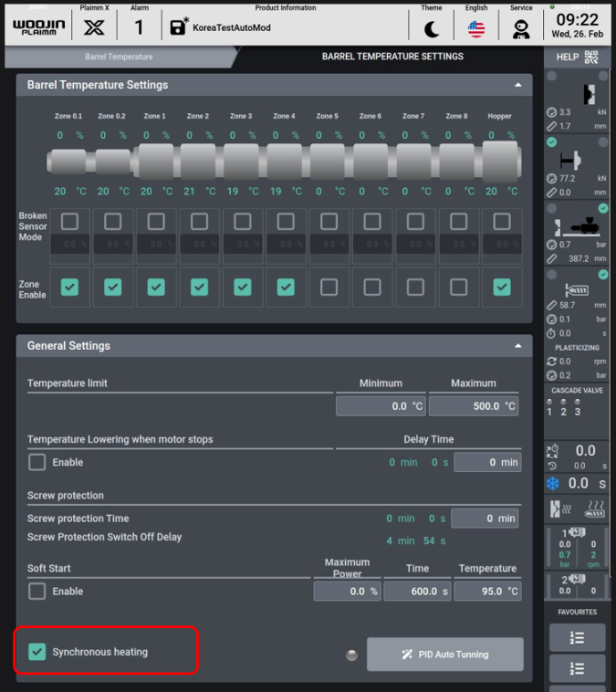Collapse Barrel Temperature Settings panel
Screen dimensions: 616x692
point(518,85)
